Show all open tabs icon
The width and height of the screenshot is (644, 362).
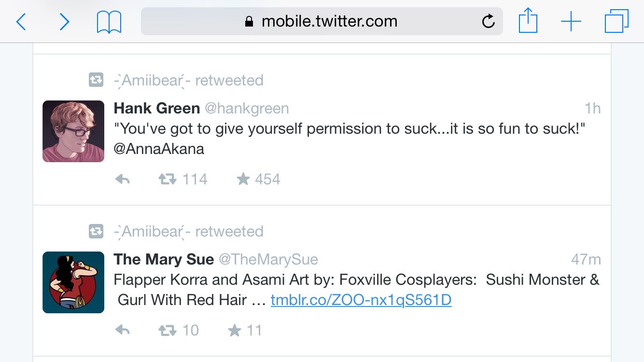[x=616, y=22]
